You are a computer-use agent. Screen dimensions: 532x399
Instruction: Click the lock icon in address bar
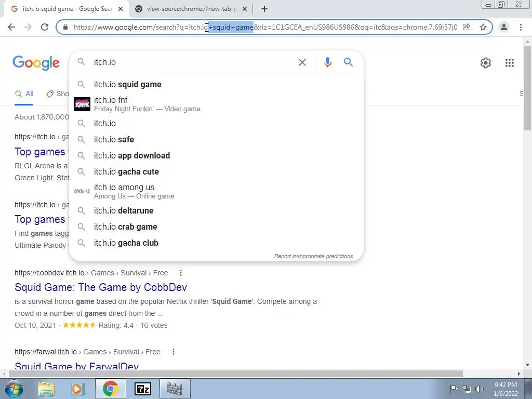click(66, 27)
